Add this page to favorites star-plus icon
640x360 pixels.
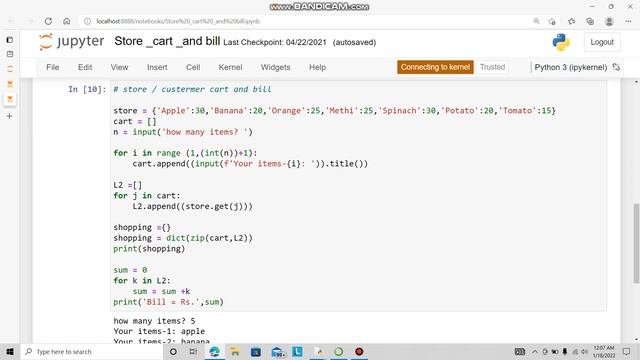[x=552, y=21]
